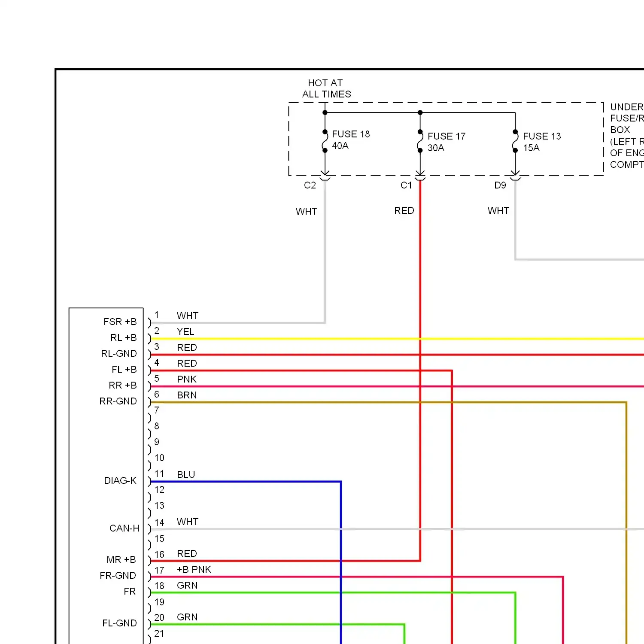Image resolution: width=644 pixels, height=644 pixels.
Task: Select the 15A fuse rating text
Action: 531,148
